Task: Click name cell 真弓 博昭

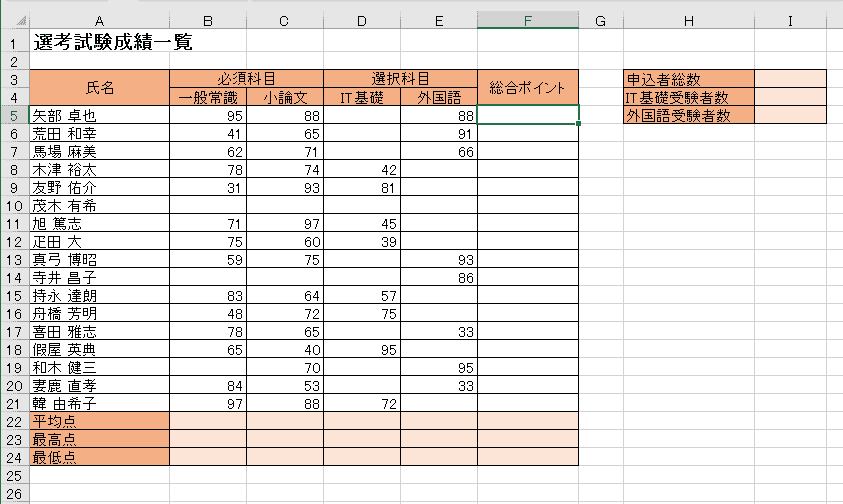Action: point(99,259)
